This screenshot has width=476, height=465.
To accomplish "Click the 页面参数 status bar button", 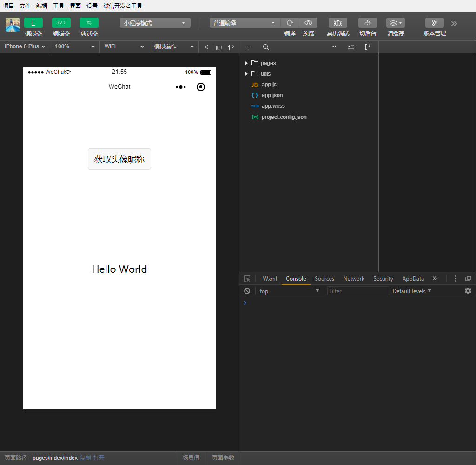I will click(223, 458).
